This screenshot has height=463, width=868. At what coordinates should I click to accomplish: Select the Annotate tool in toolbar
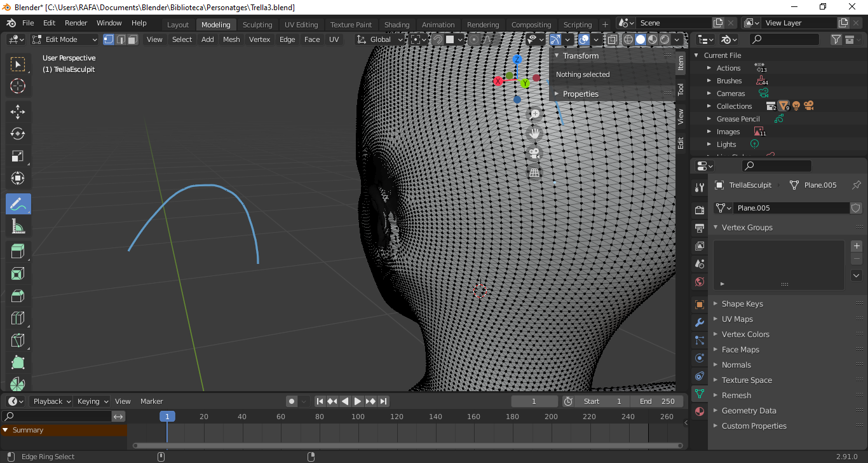tap(18, 205)
